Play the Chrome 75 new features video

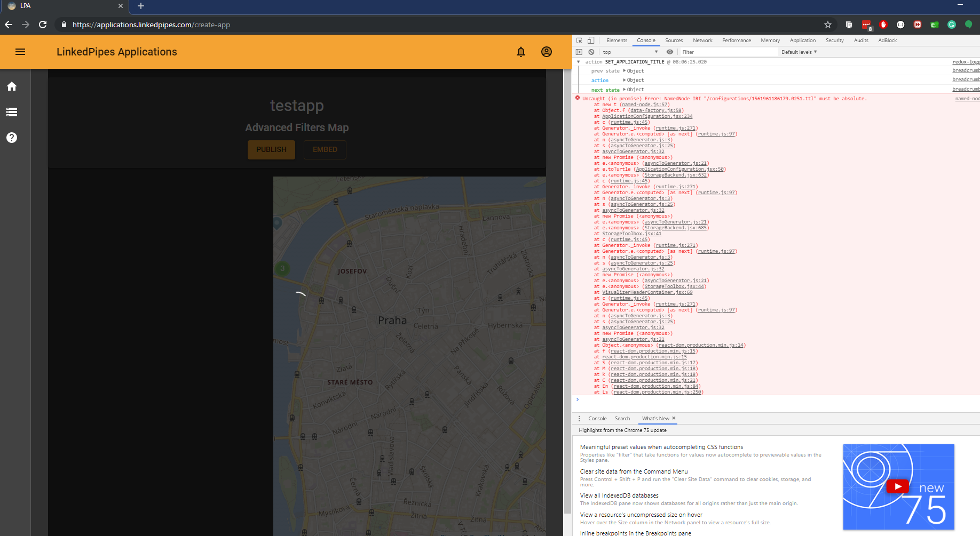pos(898,486)
